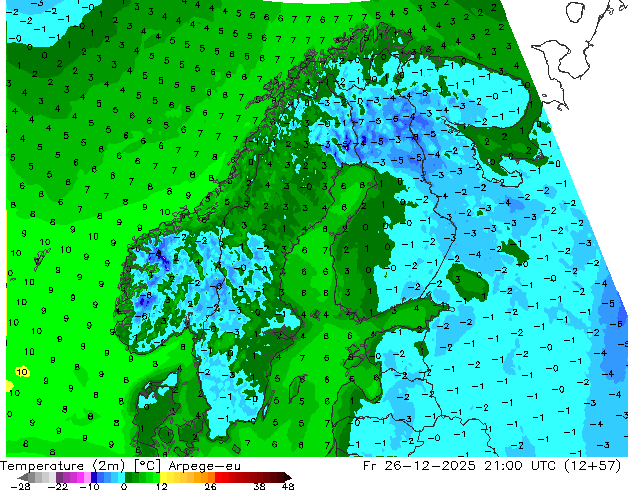Click the grey left arrow of the color bar
This screenshot has height=490, width=634.
click(x=23, y=477)
